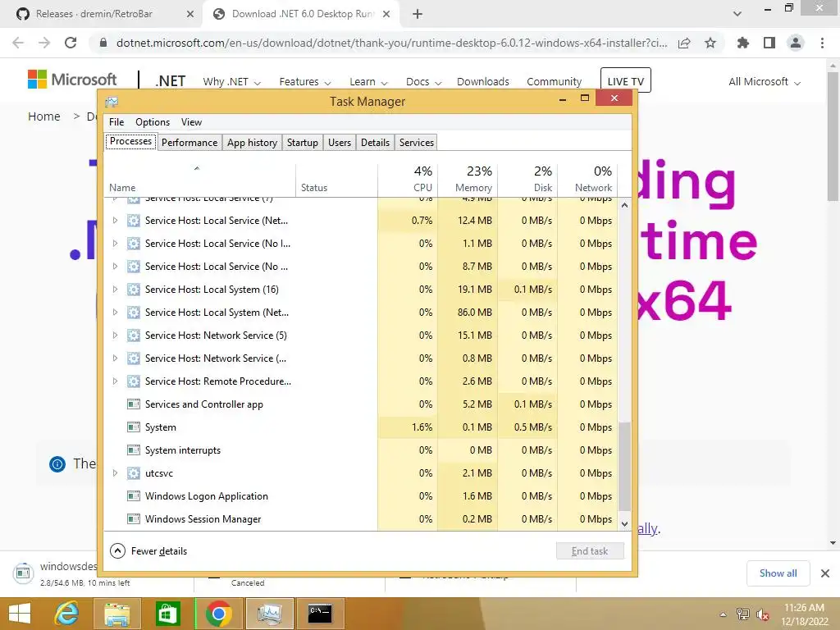Open the Chrome extensions puzzle icon

pyautogui.click(x=743, y=43)
